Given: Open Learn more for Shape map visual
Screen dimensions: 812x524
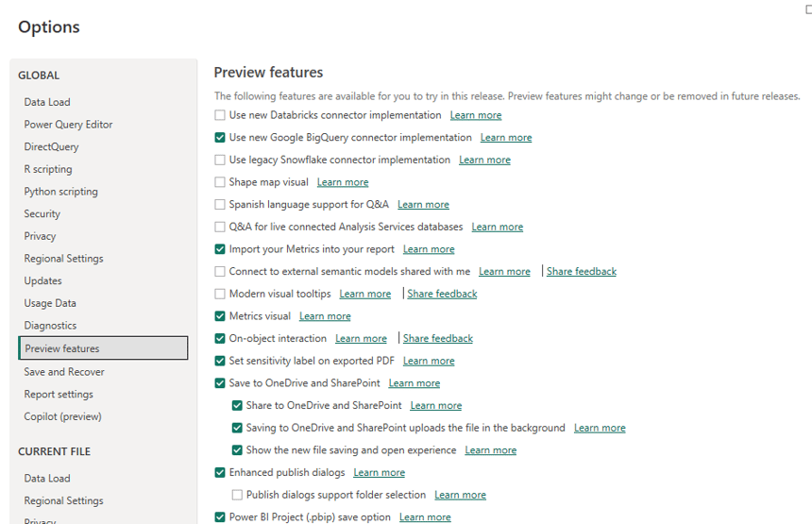Looking at the screenshot, I should tap(343, 182).
